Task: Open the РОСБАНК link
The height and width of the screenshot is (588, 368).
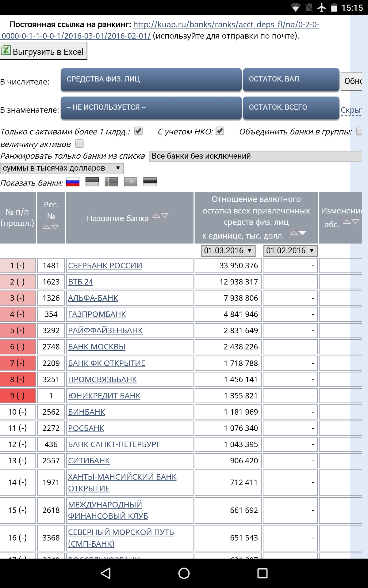Action: coord(86,428)
